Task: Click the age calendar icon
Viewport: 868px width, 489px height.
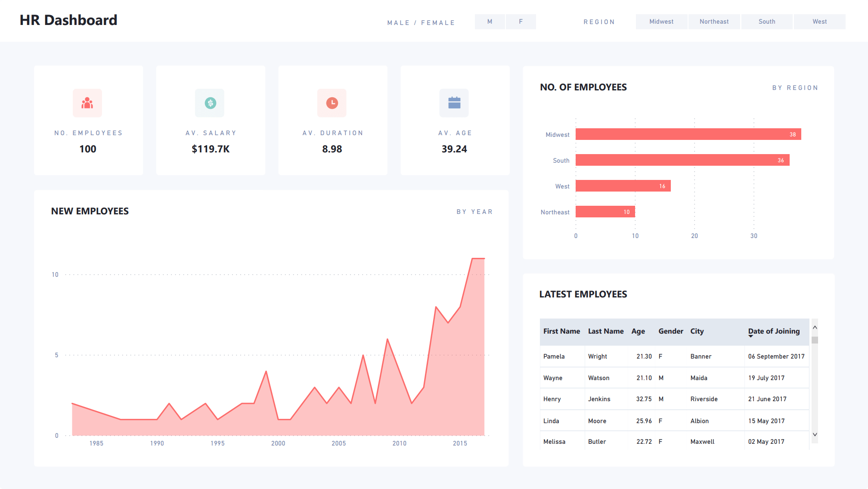Action: (x=454, y=103)
